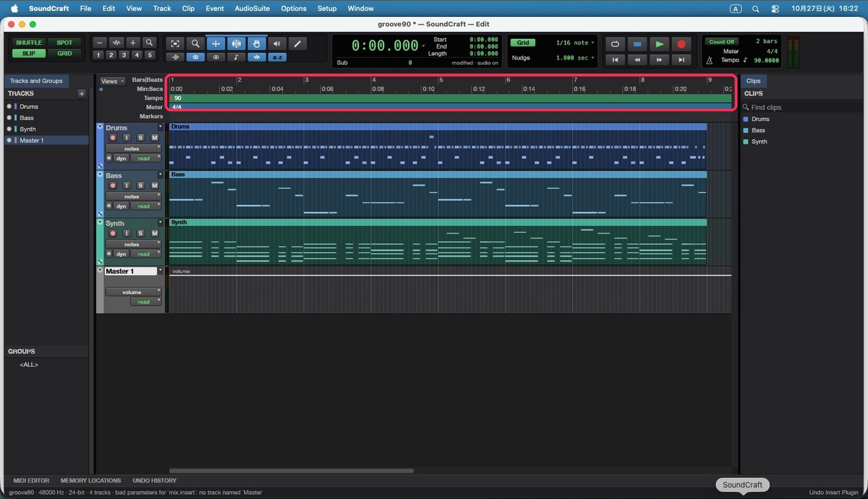This screenshot has height=499, width=868.
Task: Pick the Pencil tool
Action: [297, 44]
